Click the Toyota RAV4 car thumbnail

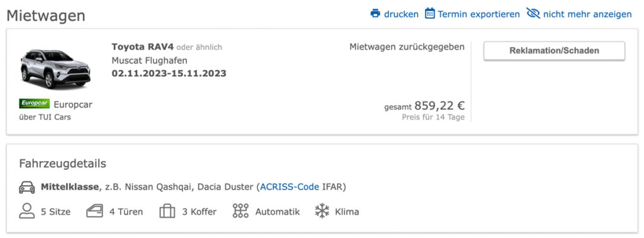click(x=55, y=68)
